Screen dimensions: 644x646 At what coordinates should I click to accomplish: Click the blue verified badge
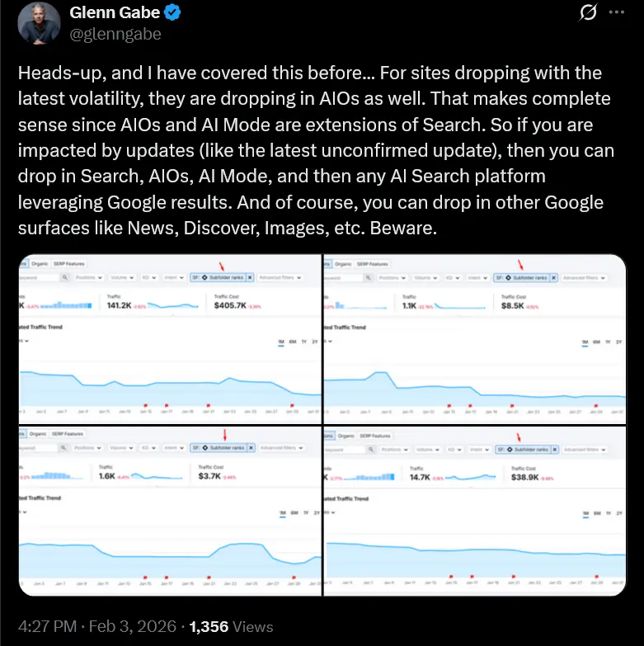[x=174, y=14]
